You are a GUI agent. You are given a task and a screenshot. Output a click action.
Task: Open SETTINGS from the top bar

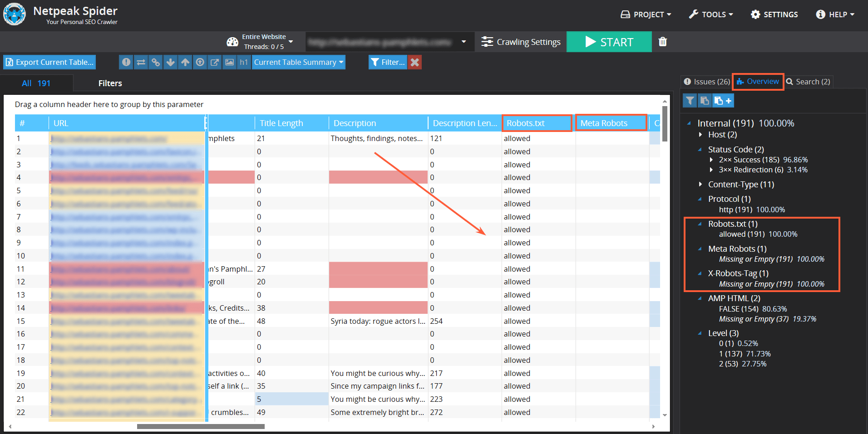click(774, 15)
